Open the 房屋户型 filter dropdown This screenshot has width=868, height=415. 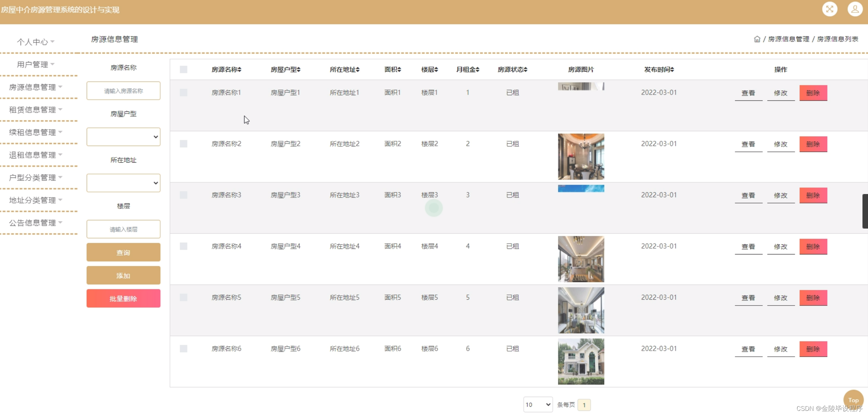pyautogui.click(x=123, y=137)
